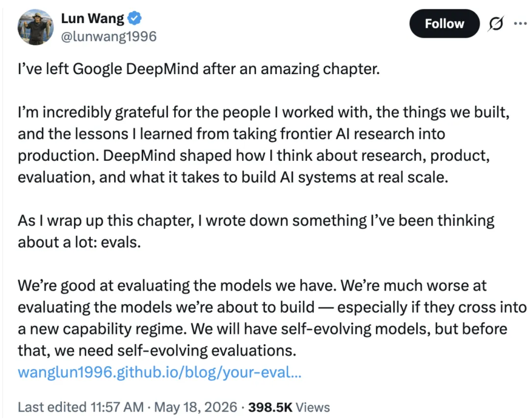Viewport: 530px width, 420px height.
Task: Click the blue verified badge
Action: [x=134, y=18]
